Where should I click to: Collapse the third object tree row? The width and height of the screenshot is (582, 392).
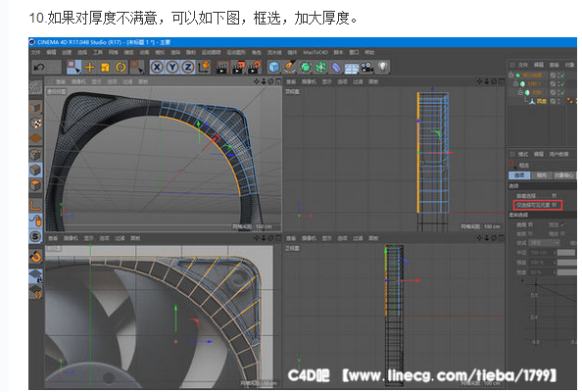click(x=520, y=92)
